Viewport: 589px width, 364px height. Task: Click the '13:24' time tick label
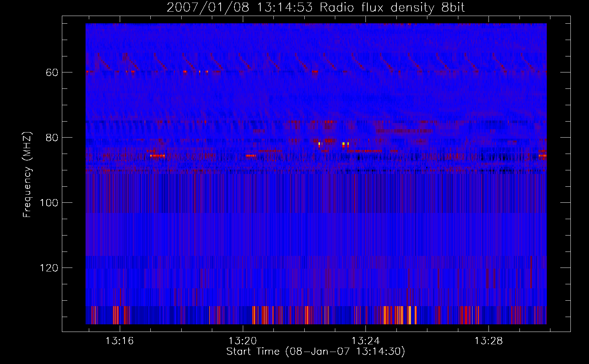point(365,341)
